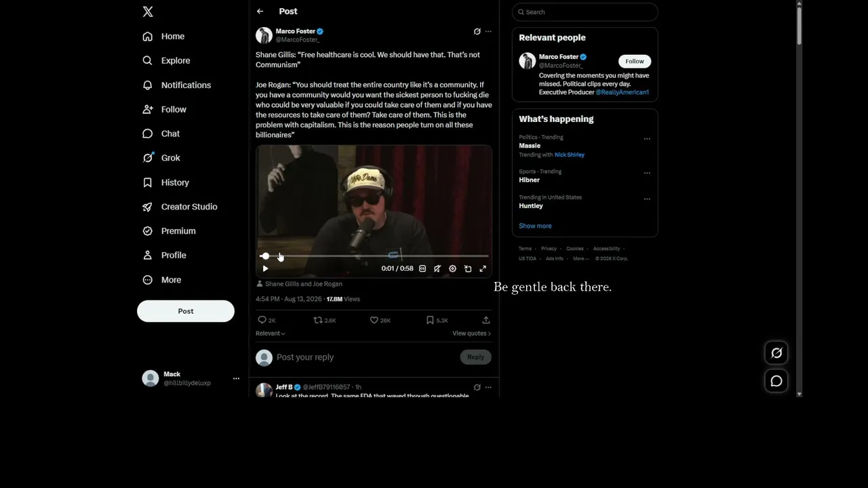868x488 pixels.
Task: Open Notifications in the sidebar
Action: (x=176, y=85)
